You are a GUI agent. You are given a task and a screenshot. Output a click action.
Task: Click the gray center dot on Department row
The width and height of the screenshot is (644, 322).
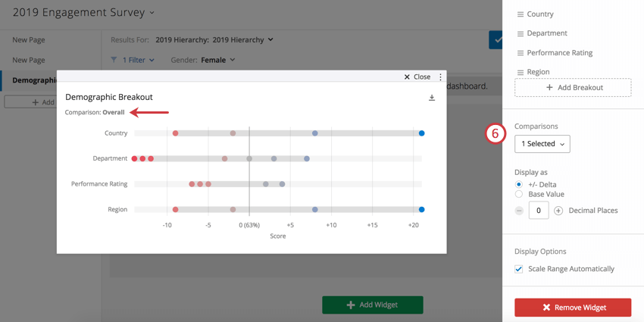pos(249,158)
